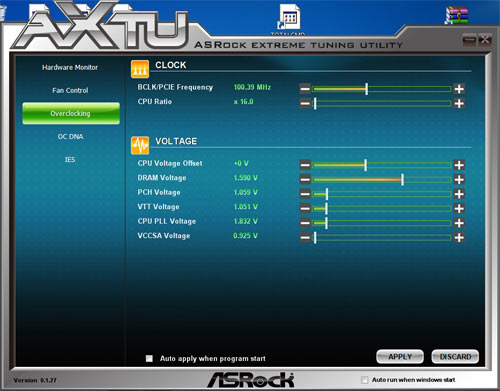Raise CPU Voltage Offset using plus
The image size is (500, 391).
[459, 165]
